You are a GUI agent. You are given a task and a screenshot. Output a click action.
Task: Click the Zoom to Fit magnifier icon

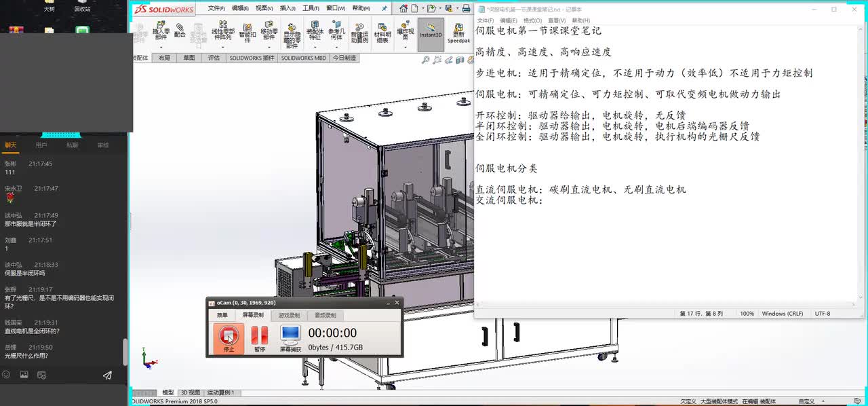(x=426, y=60)
